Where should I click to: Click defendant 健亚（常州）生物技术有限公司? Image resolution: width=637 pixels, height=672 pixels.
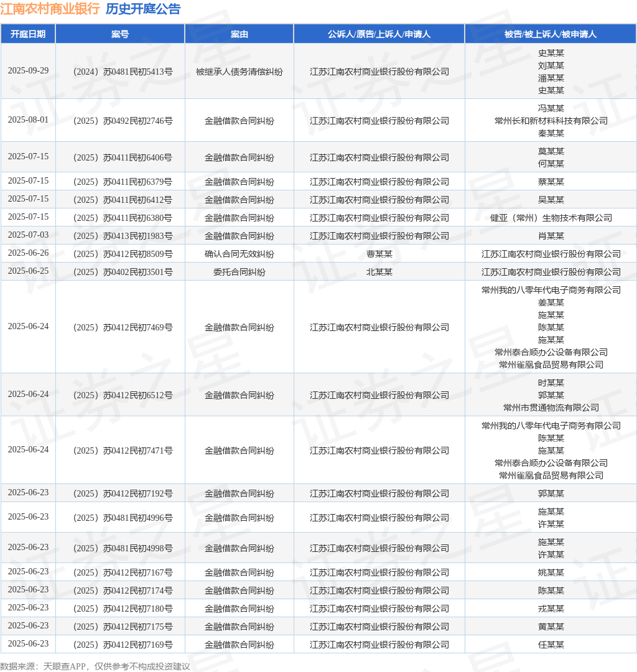(x=551, y=218)
